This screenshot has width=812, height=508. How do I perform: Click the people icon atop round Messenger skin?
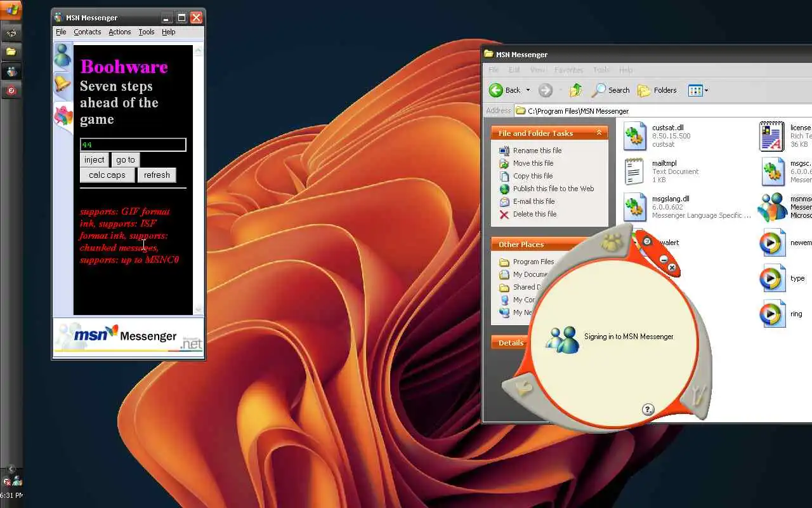coord(612,241)
